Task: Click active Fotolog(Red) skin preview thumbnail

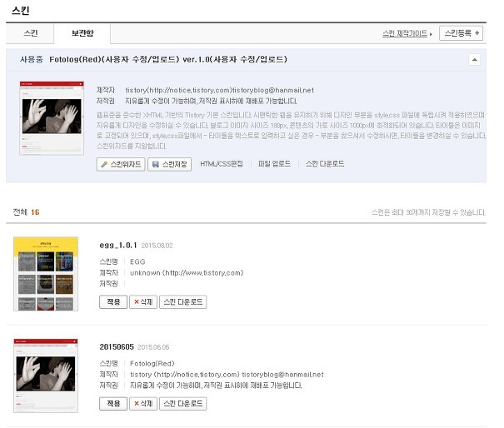Action: [52, 118]
